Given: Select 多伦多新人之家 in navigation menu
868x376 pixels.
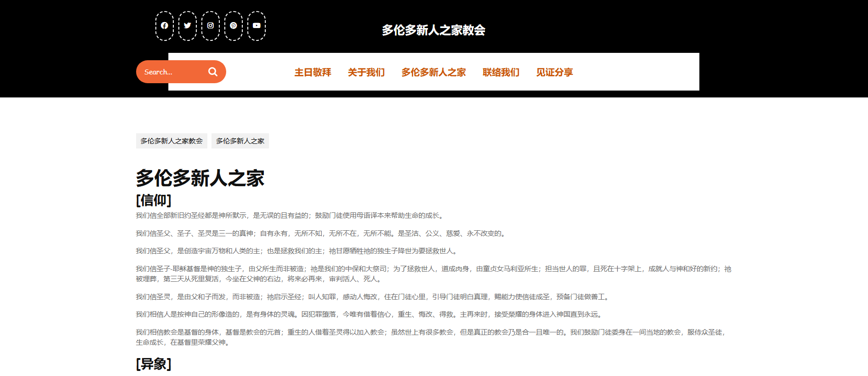Looking at the screenshot, I should coord(434,72).
